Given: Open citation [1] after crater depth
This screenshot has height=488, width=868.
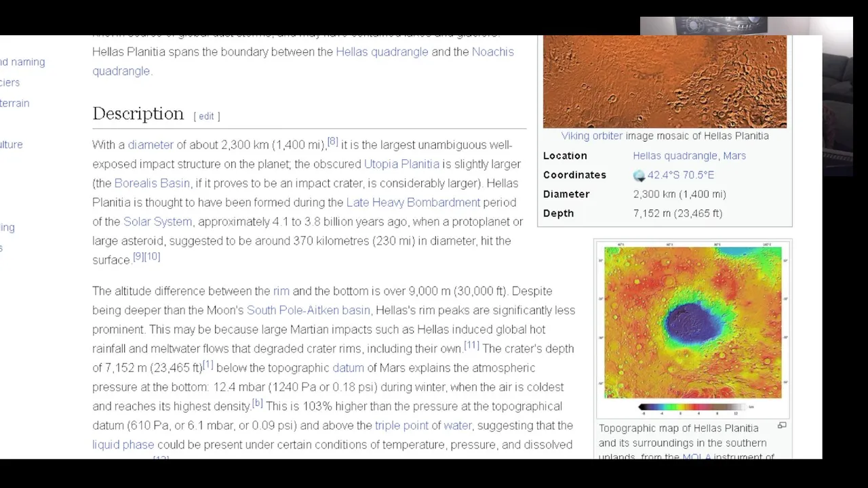Looking at the screenshot, I should (x=208, y=365).
